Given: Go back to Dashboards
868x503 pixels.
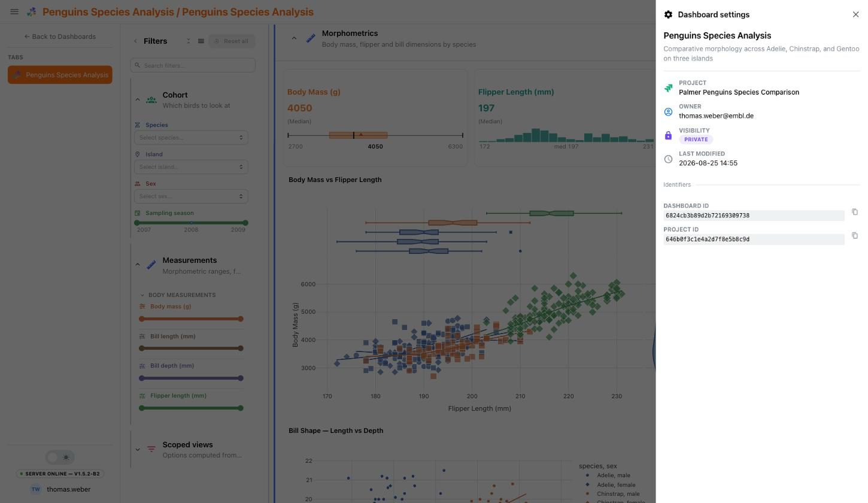Looking at the screenshot, I should tap(60, 37).
